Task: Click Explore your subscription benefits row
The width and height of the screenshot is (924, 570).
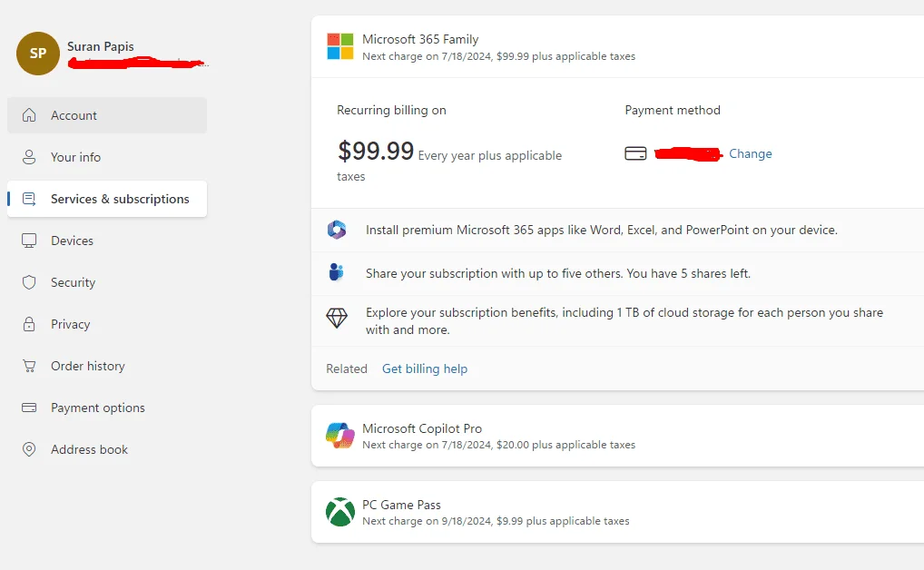Action: click(617, 320)
